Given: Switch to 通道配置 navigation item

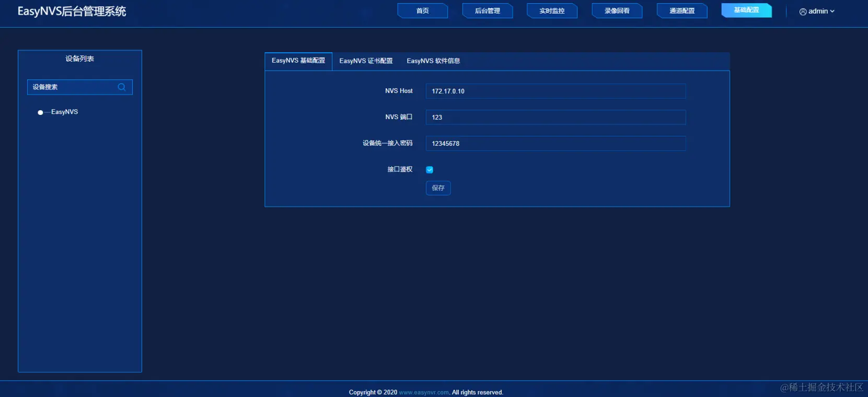Looking at the screenshot, I should point(682,11).
